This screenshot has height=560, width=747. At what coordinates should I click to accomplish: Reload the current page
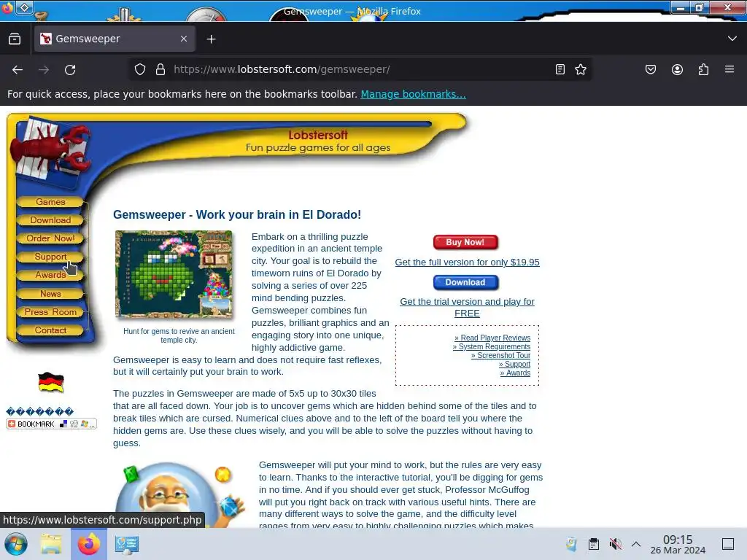[x=70, y=70]
